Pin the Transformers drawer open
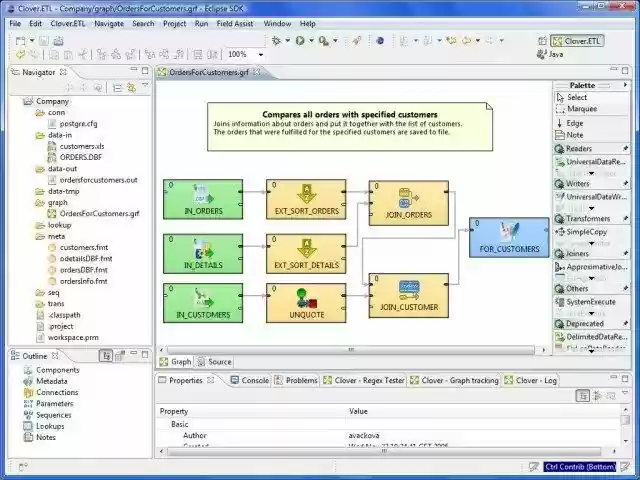640x480 pixels. (626, 219)
